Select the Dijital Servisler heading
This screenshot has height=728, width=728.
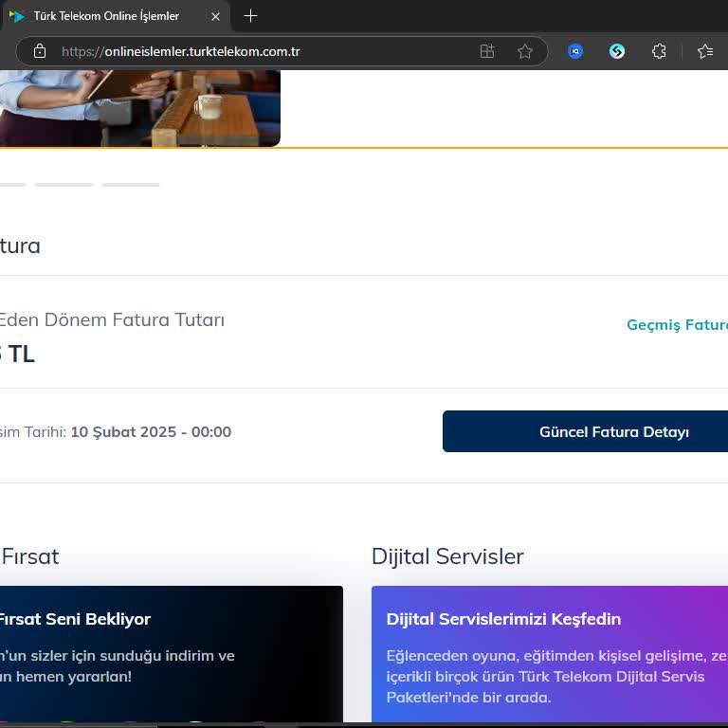tap(447, 556)
